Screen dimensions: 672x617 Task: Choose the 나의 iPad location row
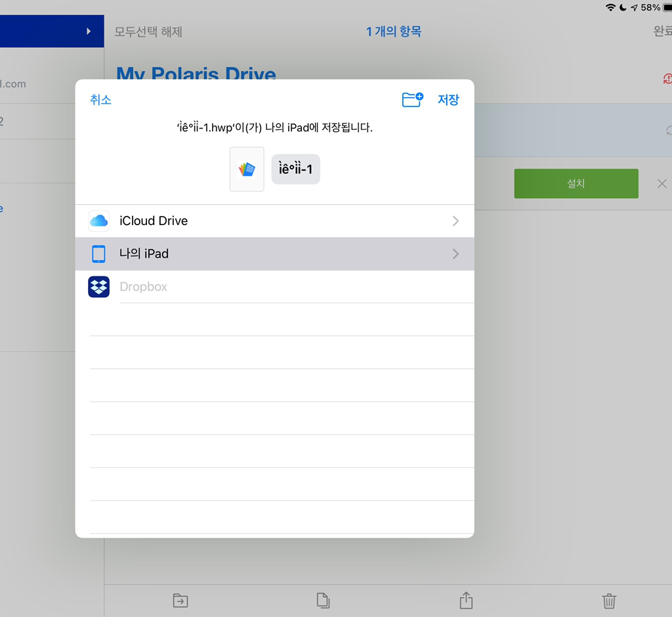tap(275, 254)
